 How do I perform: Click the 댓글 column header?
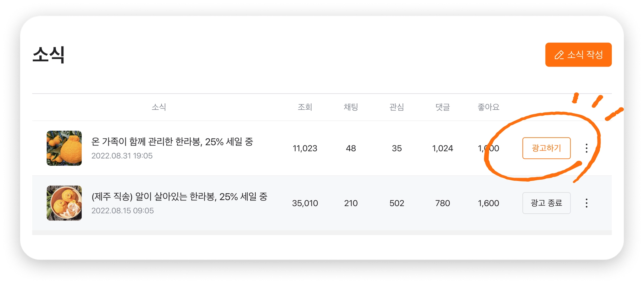point(442,107)
